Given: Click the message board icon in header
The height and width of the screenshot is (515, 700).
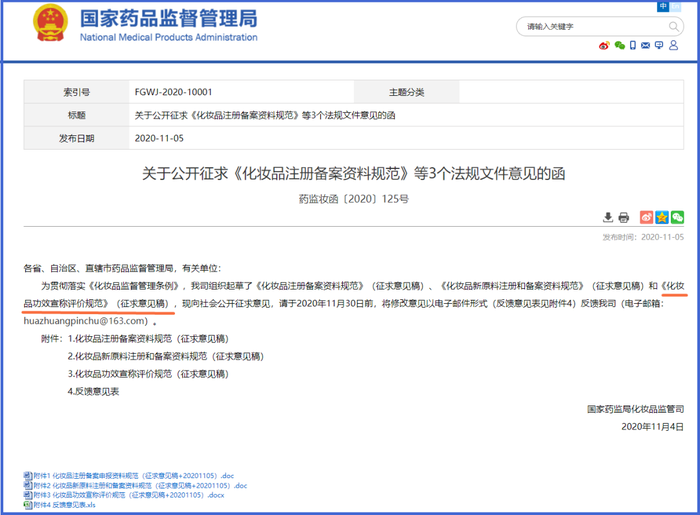Looking at the screenshot, I should [x=659, y=45].
